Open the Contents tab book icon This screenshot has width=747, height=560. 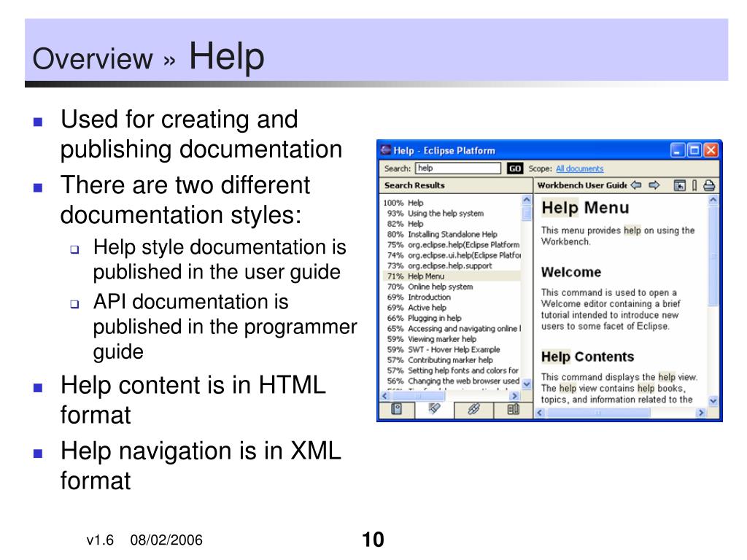[396, 410]
